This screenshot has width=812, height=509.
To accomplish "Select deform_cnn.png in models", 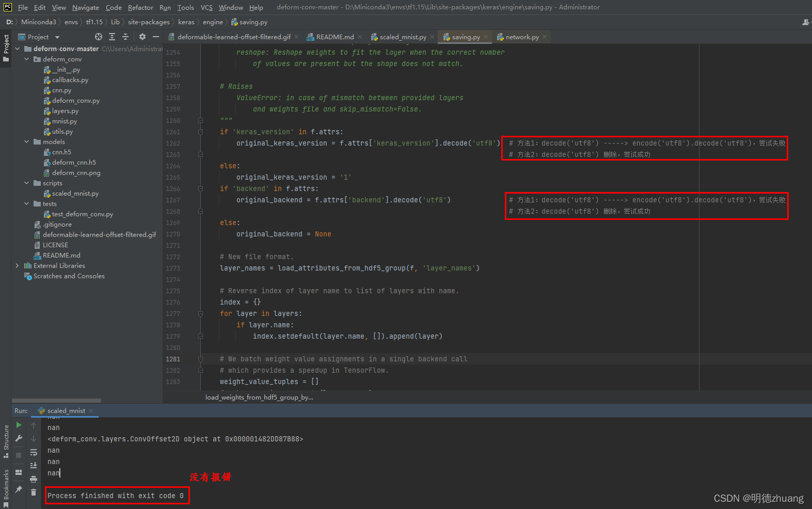I will point(76,173).
